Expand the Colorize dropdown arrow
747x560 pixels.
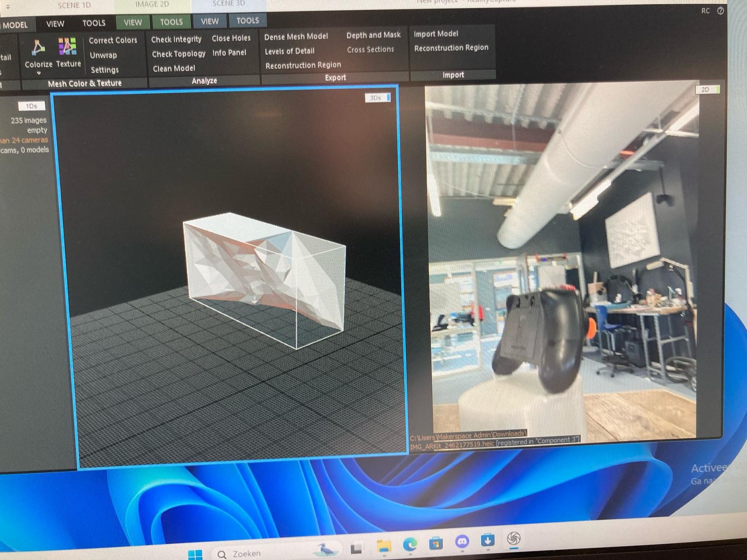pos(39,73)
